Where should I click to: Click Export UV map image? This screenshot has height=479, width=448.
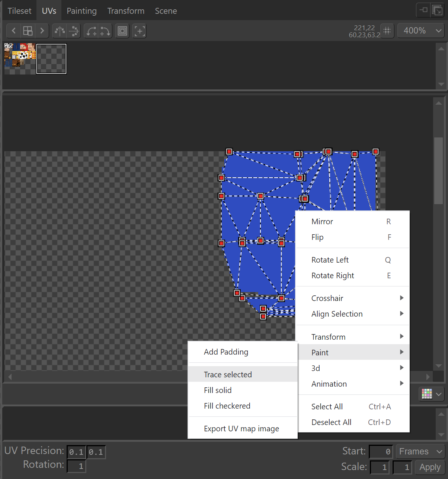[x=243, y=429]
